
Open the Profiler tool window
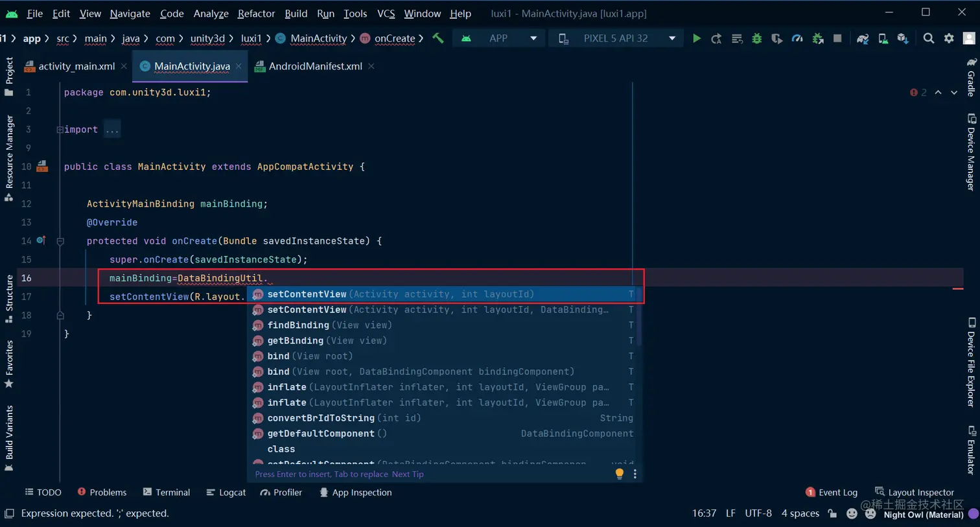281,492
